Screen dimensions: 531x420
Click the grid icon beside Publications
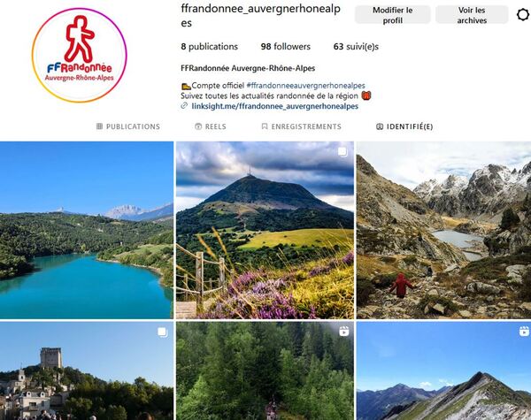click(99, 126)
